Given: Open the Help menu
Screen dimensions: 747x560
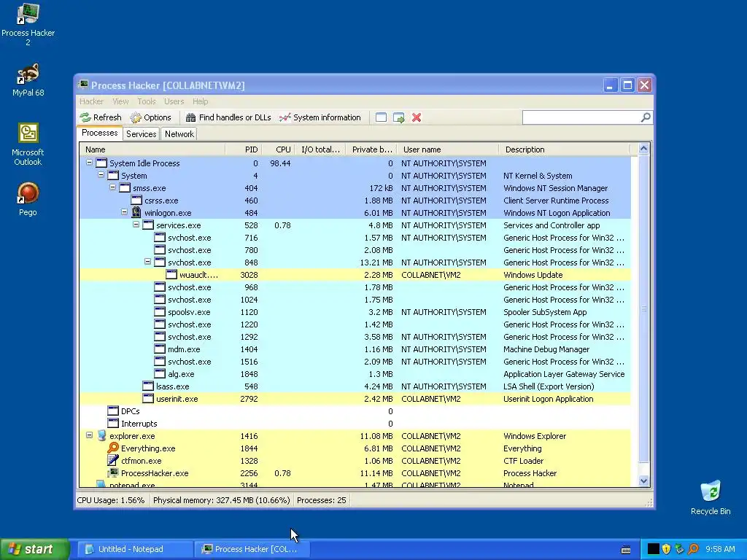Looking at the screenshot, I should (201, 101).
